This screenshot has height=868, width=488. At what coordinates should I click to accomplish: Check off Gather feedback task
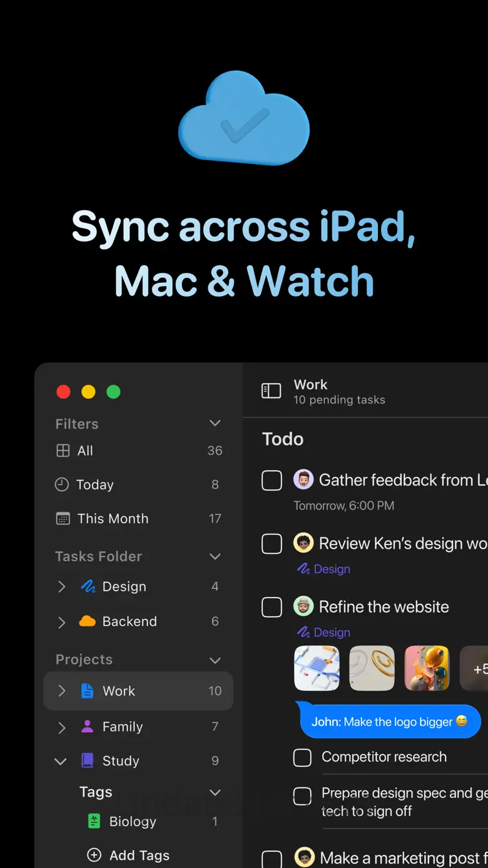(272, 481)
